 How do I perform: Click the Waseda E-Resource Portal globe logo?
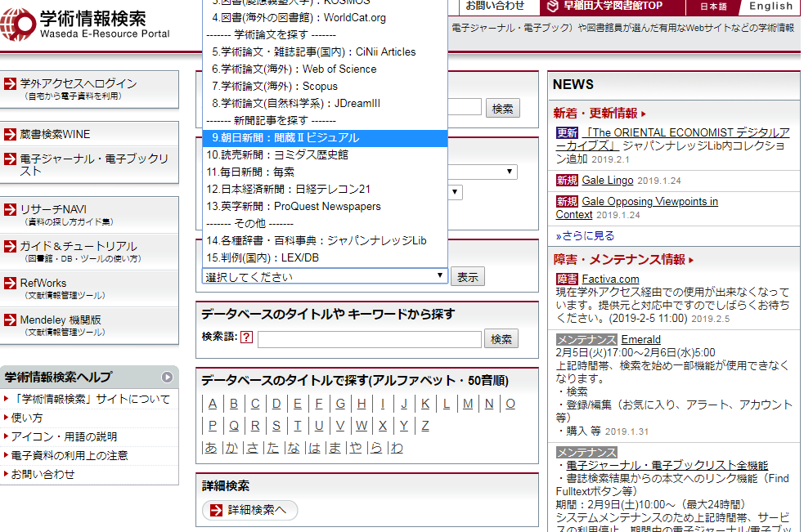pyautogui.click(x=18, y=25)
